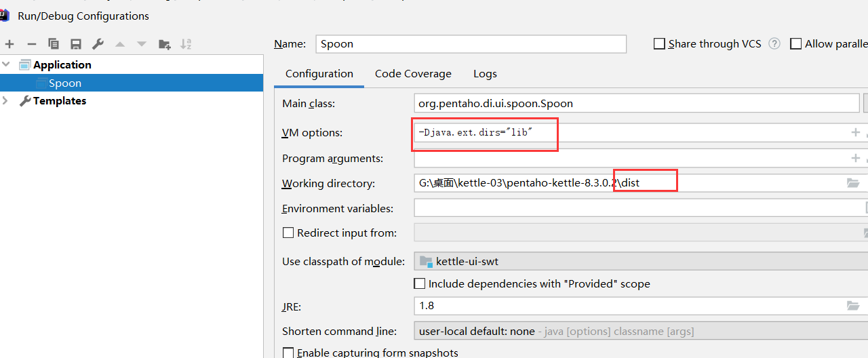Viewport: 868px width, 358px height.
Task: Click the Name input field
Action: point(471,43)
